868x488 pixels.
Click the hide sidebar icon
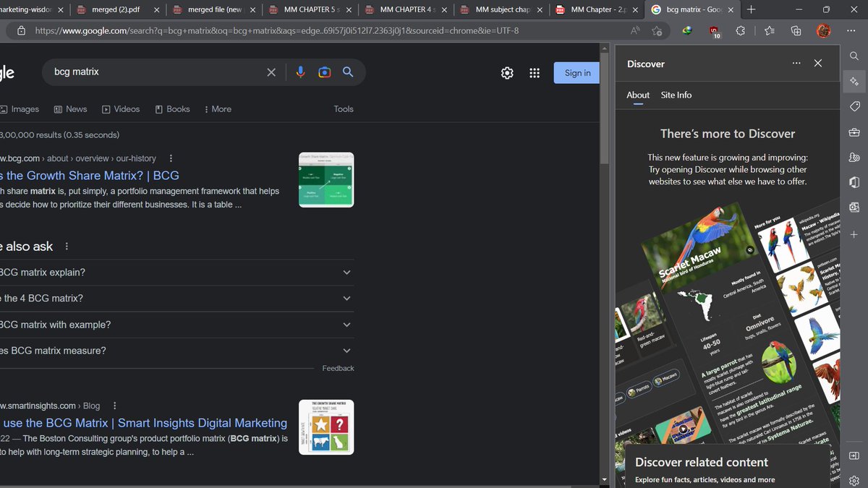854,455
